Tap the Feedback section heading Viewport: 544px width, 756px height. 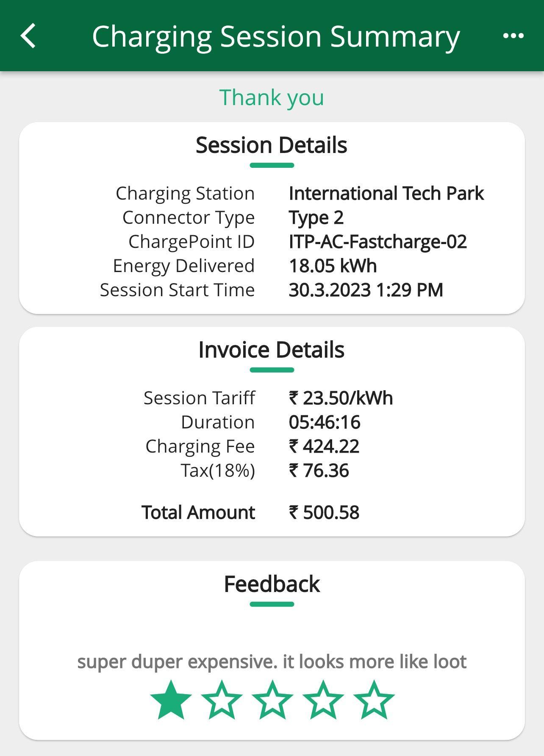pos(272,584)
